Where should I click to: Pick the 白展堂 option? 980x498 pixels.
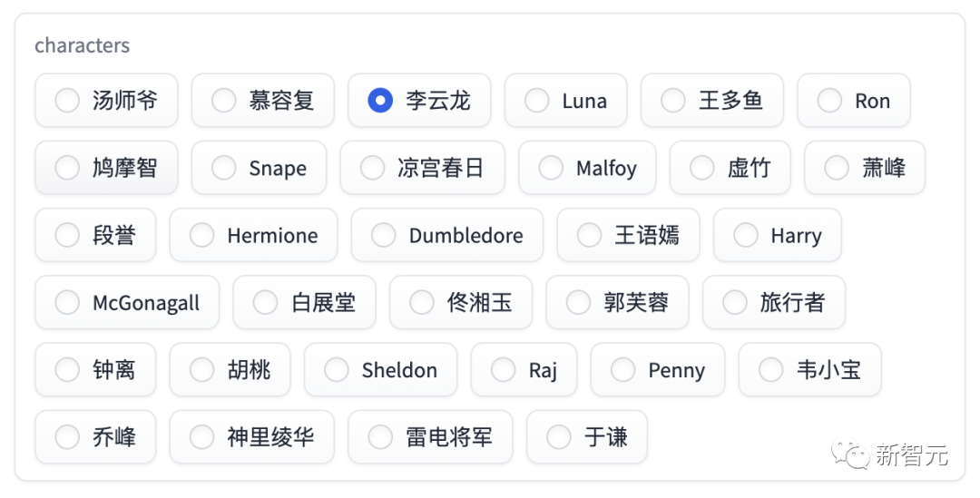coord(304,302)
